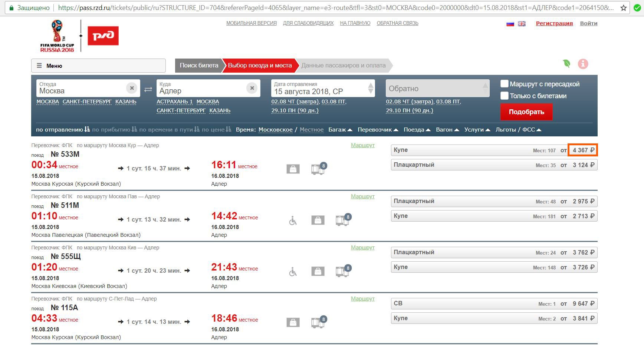Tick the Только с билетами checkbox
Screen dimensions: 644x345
pyautogui.click(x=505, y=96)
